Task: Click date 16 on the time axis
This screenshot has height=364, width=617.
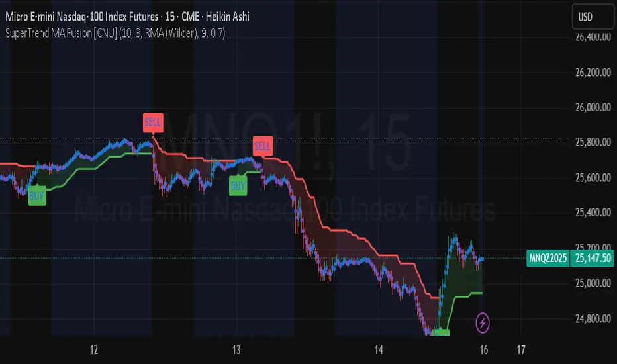Action: click(484, 349)
